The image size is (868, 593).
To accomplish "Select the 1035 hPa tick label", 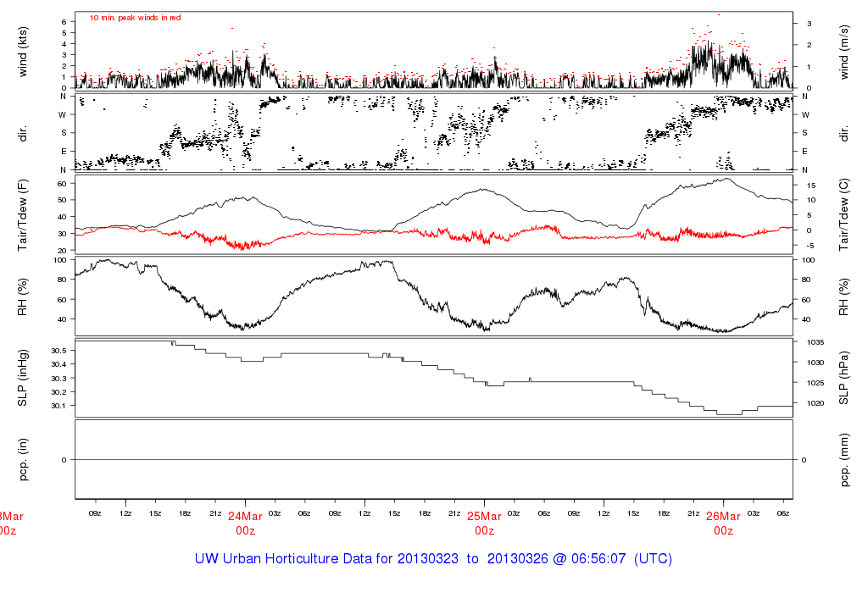I will (x=815, y=342).
